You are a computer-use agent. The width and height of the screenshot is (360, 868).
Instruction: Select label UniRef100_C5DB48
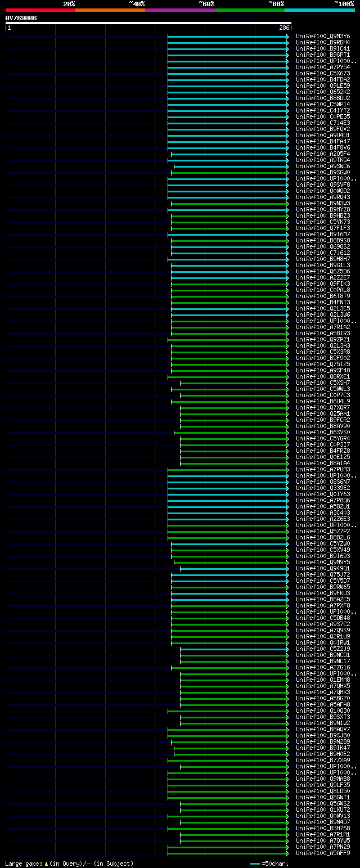pos(323,618)
